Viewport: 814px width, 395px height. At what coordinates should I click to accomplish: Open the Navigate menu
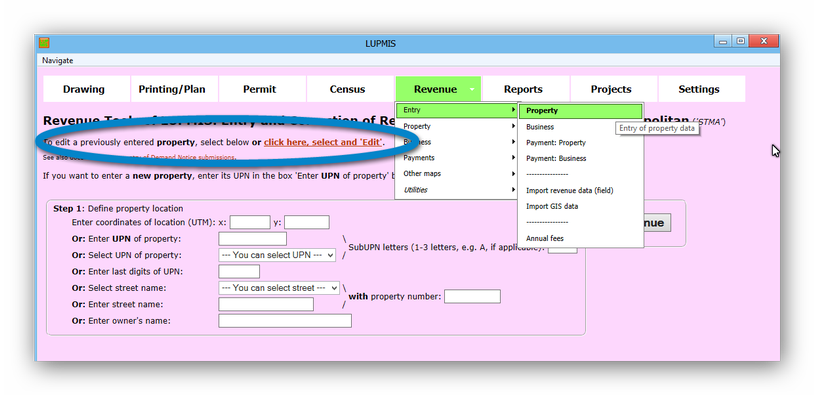coord(58,60)
